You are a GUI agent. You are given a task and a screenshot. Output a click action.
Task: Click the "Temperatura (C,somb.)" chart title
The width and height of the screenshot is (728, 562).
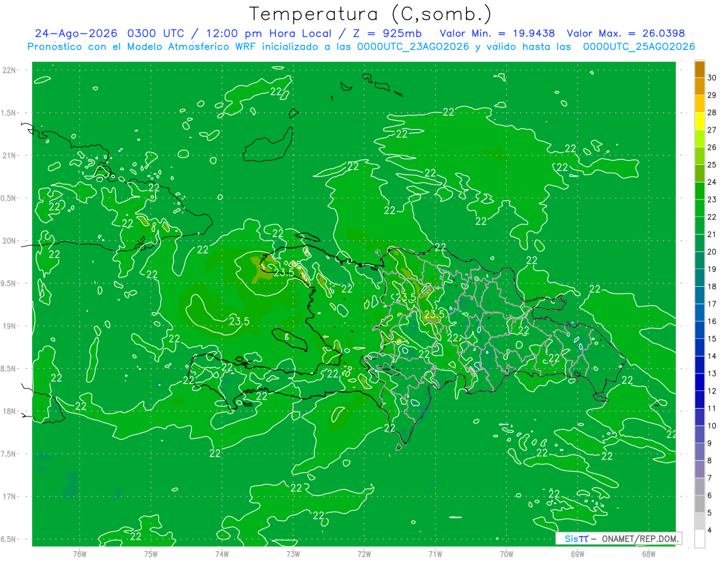click(x=371, y=14)
